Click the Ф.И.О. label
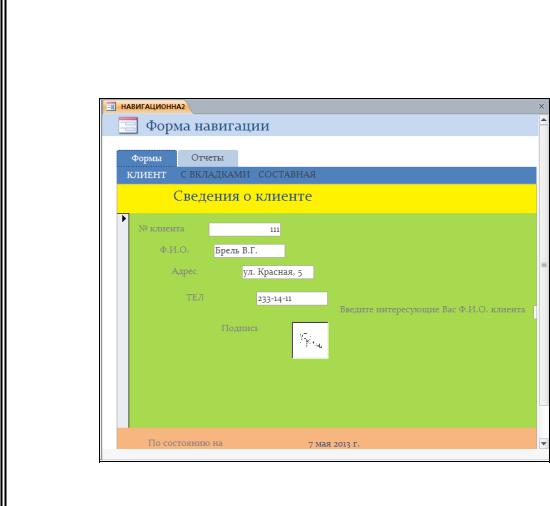This screenshot has width=550, height=506. tap(174, 250)
